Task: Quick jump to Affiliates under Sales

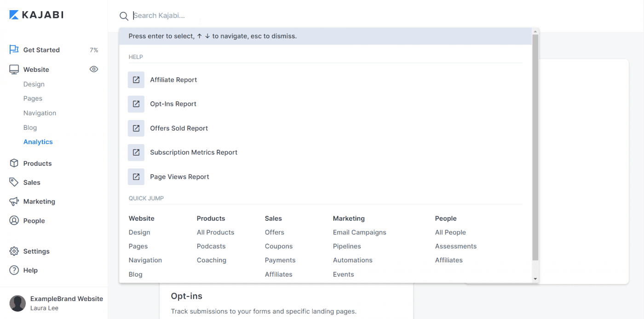Action: [279, 274]
